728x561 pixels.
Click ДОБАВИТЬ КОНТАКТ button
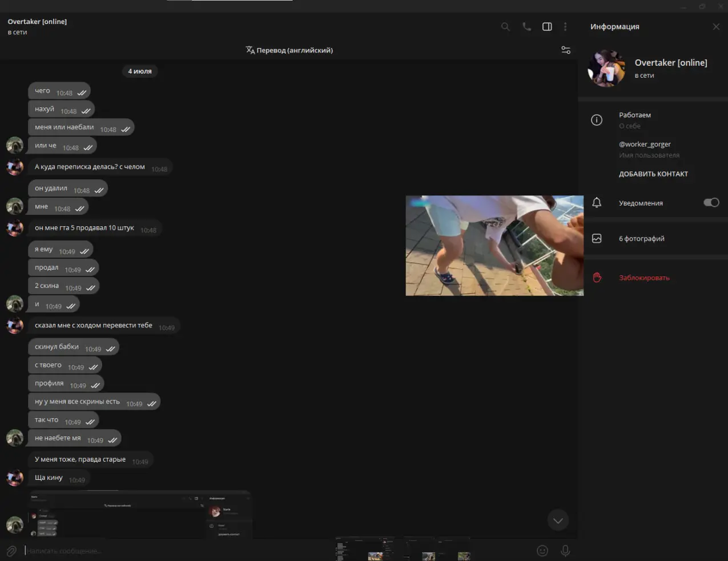(x=653, y=174)
